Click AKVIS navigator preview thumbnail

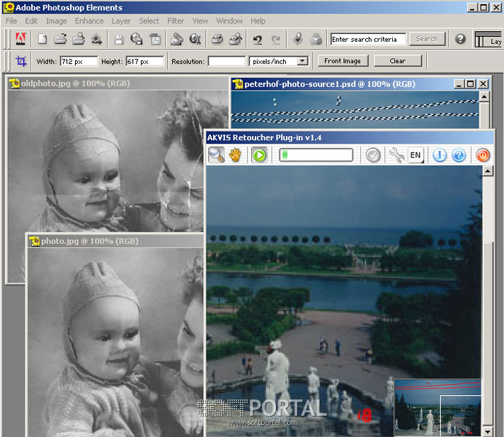437,407
